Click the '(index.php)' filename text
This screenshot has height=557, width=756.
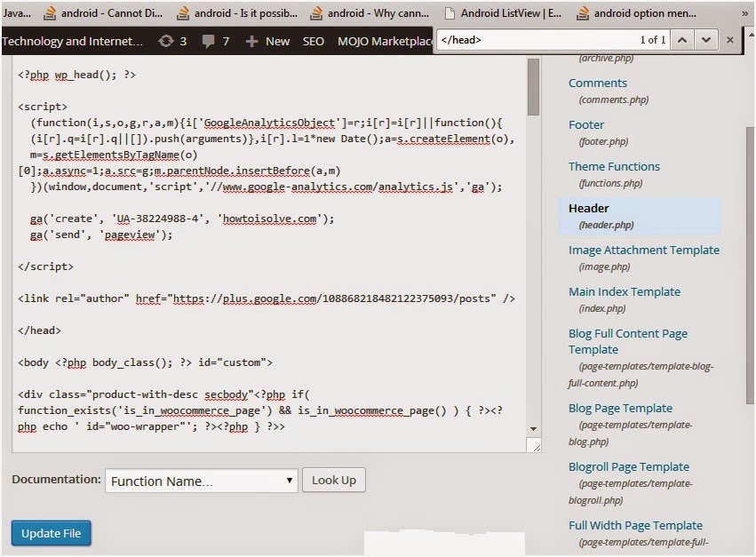(x=602, y=308)
